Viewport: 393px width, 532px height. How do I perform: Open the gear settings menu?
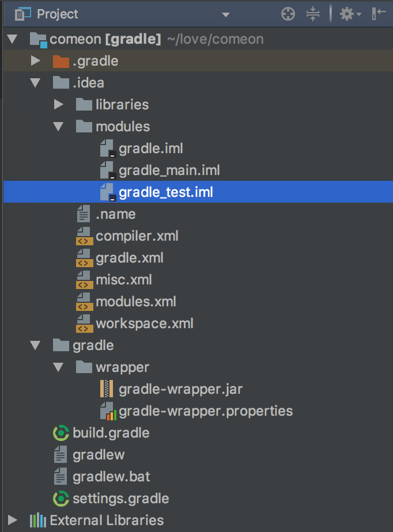(x=350, y=14)
